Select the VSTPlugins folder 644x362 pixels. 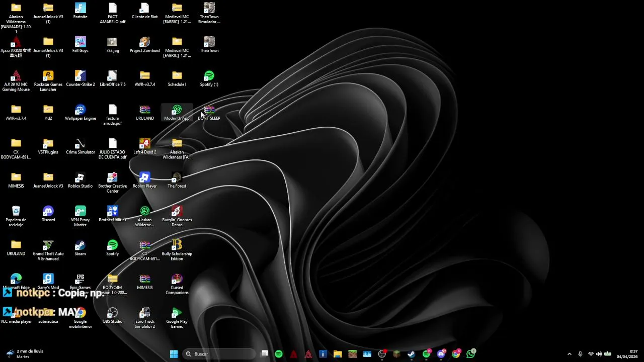pos(48,146)
